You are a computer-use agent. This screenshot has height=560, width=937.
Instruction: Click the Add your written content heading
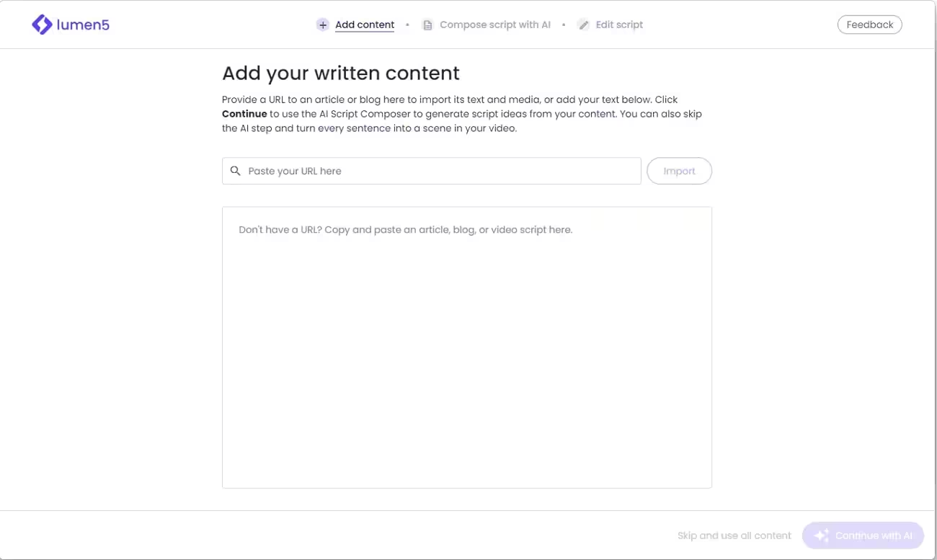[340, 73]
